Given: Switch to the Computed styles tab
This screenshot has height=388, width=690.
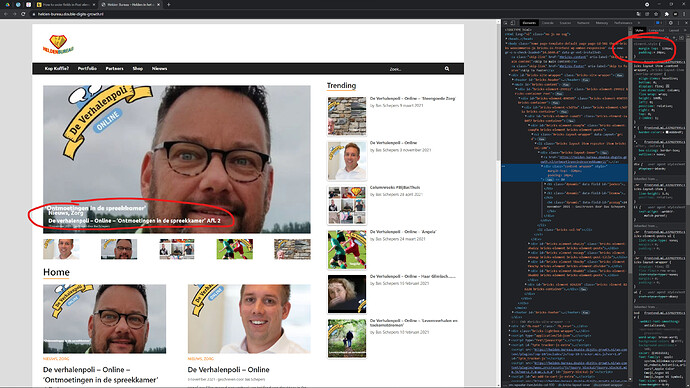Looking at the screenshot, I should pos(656,30).
